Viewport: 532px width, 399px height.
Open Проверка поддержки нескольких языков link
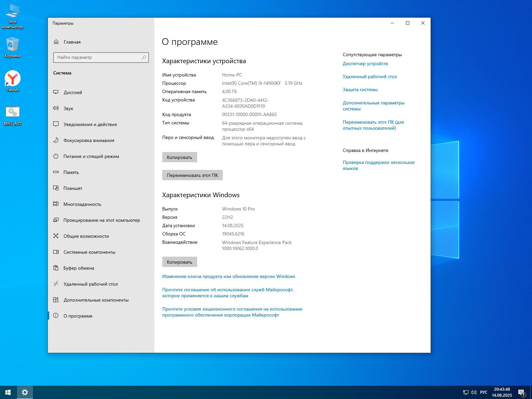tap(379, 165)
